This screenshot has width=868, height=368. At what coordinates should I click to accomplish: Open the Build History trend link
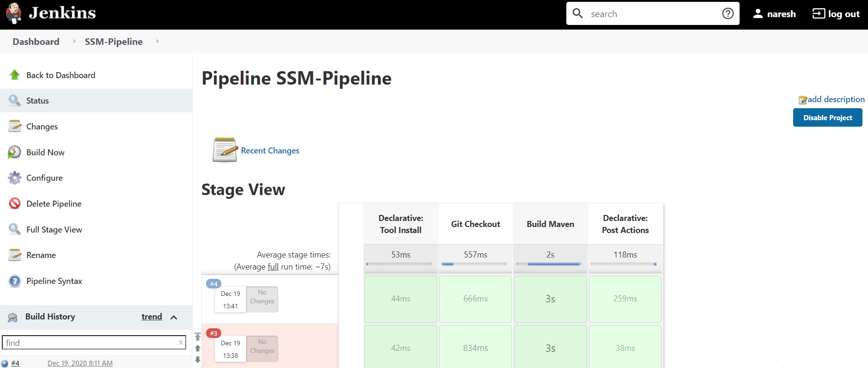[x=152, y=317]
